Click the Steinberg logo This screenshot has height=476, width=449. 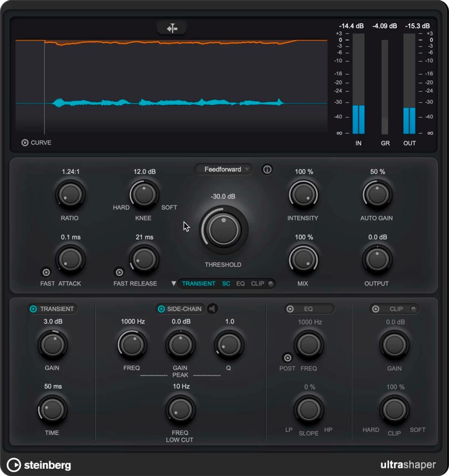click(x=39, y=464)
